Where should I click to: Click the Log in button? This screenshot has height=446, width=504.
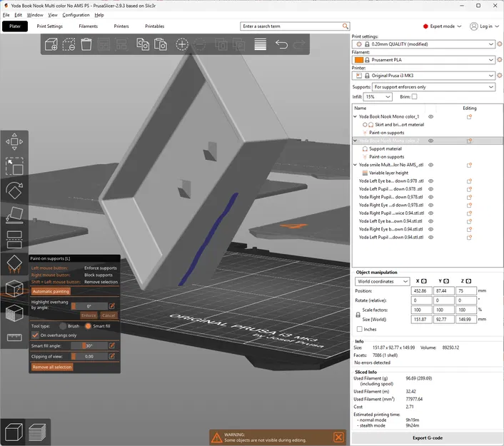click(x=485, y=26)
